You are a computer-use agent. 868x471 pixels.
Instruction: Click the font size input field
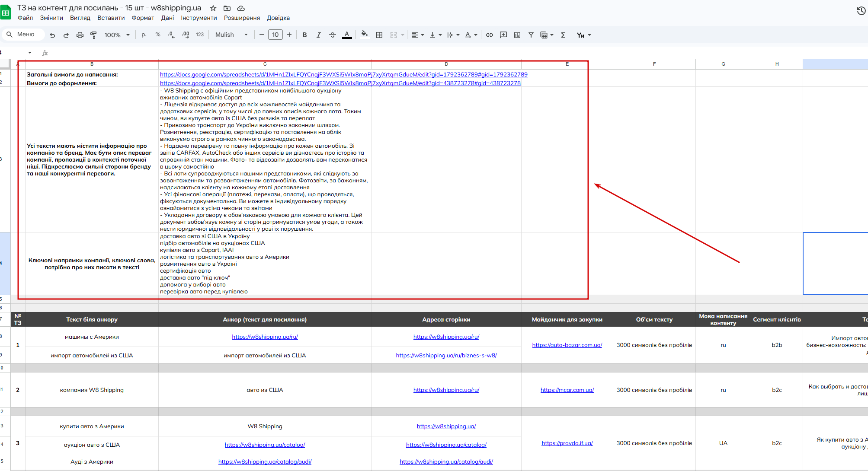click(x=275, y=35)
